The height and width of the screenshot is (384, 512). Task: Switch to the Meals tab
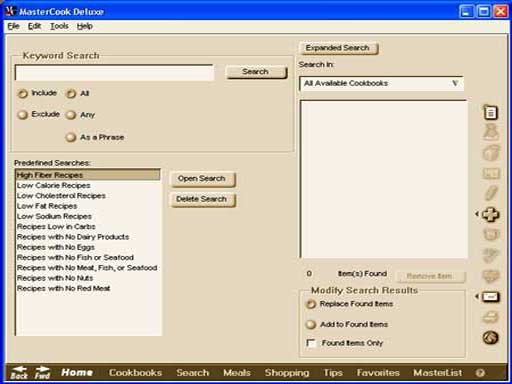[237, 372]
